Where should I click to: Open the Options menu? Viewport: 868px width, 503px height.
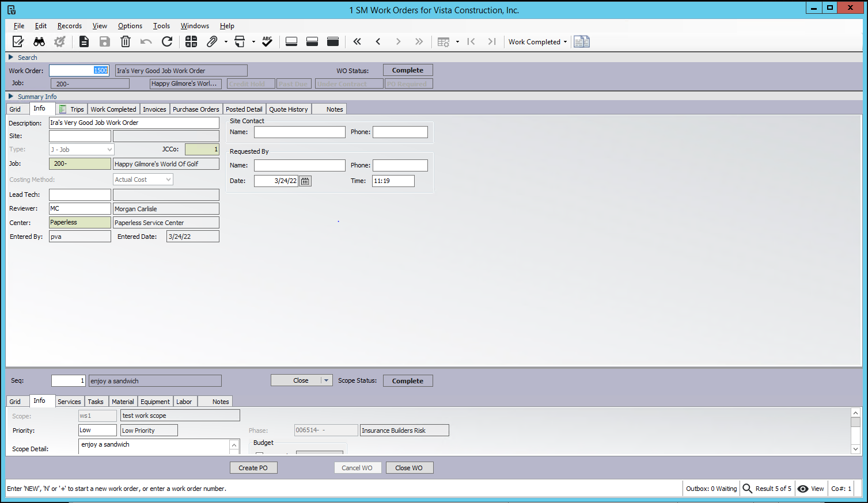coord(130,26)
